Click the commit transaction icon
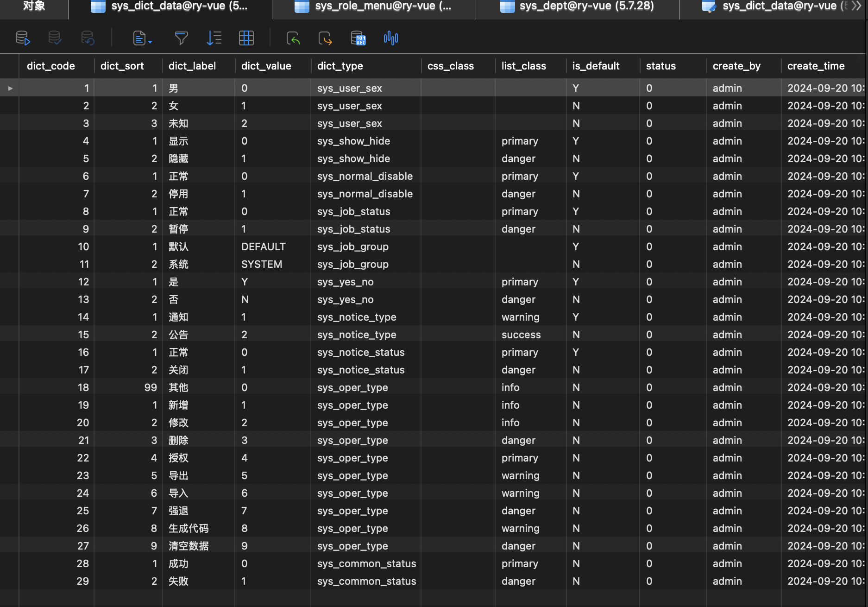 [x=55, y=38]
